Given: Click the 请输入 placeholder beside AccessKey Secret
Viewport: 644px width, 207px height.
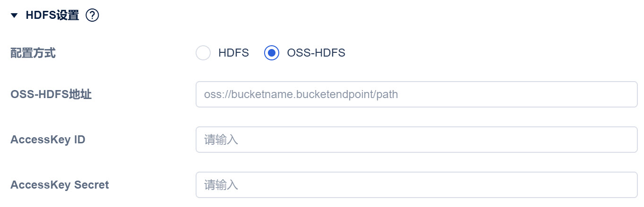Looking at the screenshot, I should (x=221, y=185).
